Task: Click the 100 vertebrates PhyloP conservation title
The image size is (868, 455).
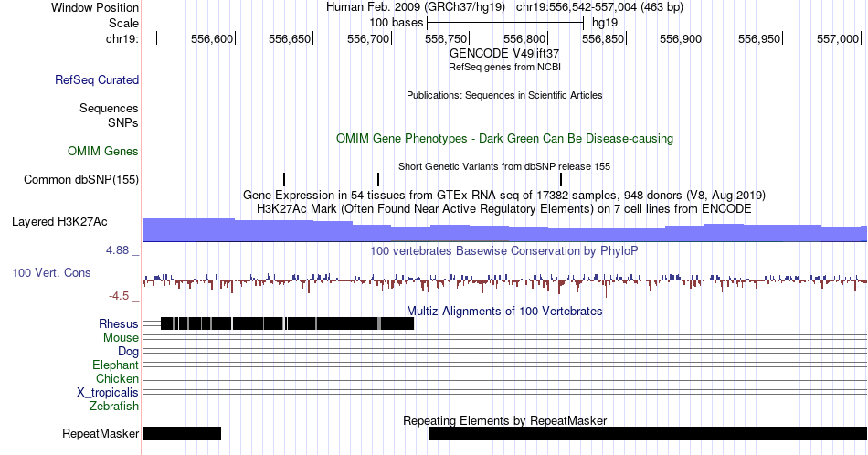Action: click(x=504, y=250)
